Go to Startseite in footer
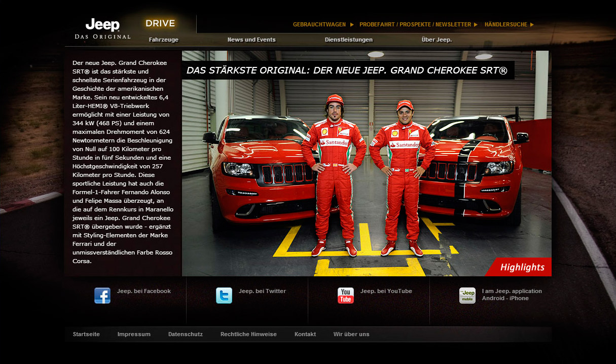Image resolution: width=616 pixels, height=364 pixels. [86, 334]
